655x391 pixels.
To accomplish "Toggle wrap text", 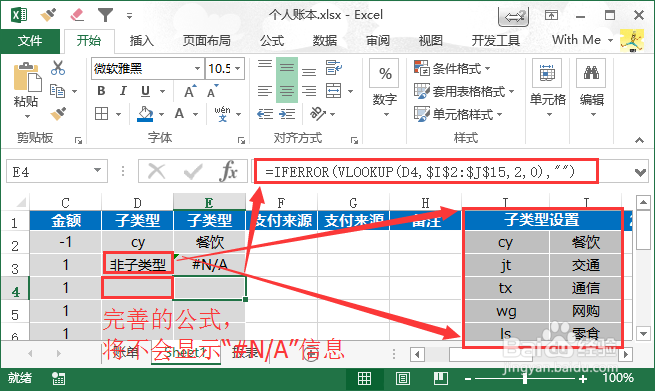I will (x=334, y=68).
